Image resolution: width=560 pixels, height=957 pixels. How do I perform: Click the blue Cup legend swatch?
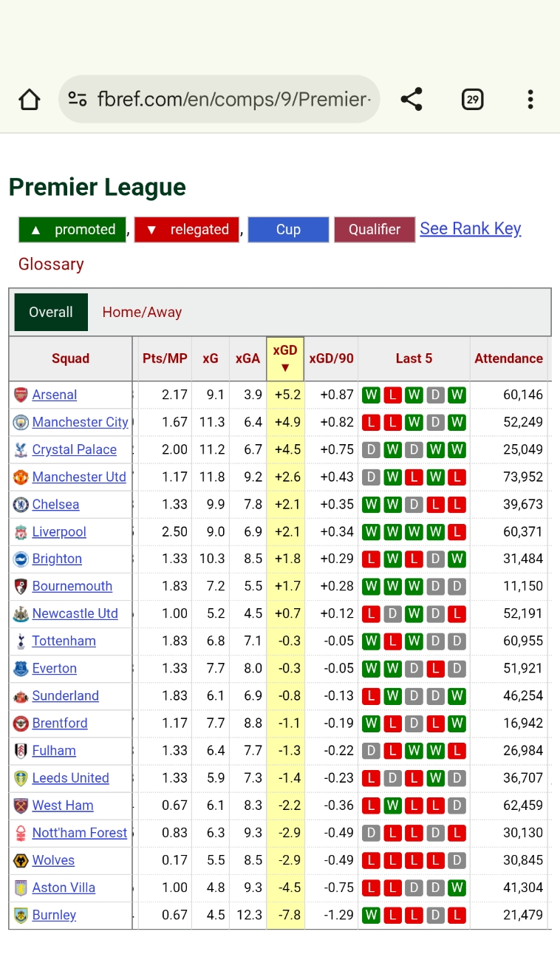point(288,229)
